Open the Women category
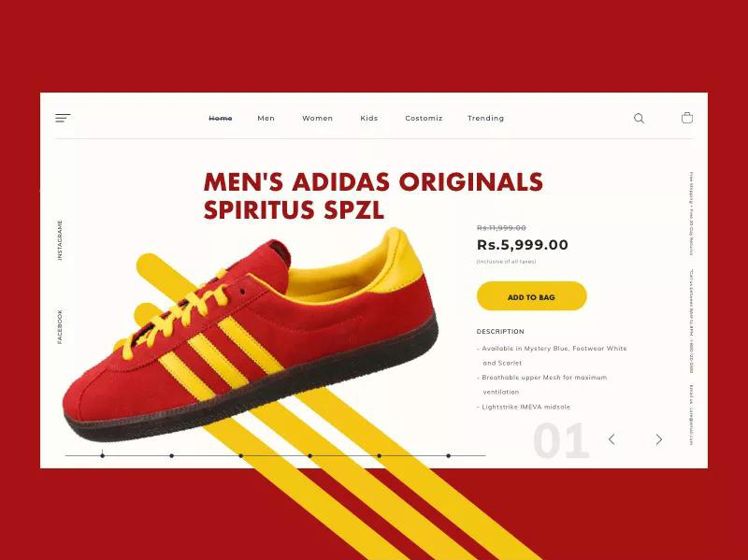 click(x=317, y=119)
